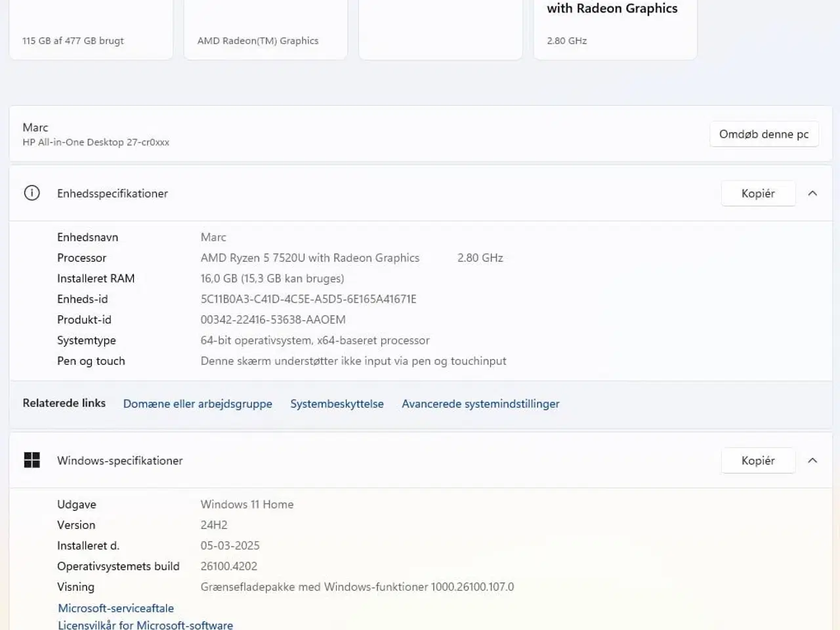The image size is (840, 630).
Task: Click the Operativsystemets build label
Action: (118, 566)
